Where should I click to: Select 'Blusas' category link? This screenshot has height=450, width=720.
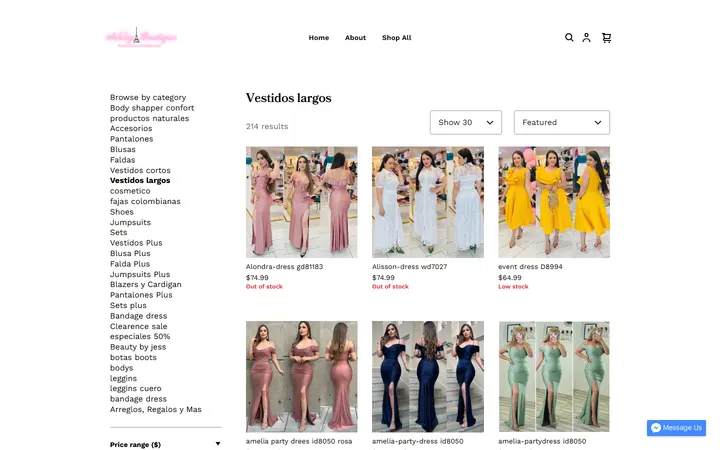[123, 150]
